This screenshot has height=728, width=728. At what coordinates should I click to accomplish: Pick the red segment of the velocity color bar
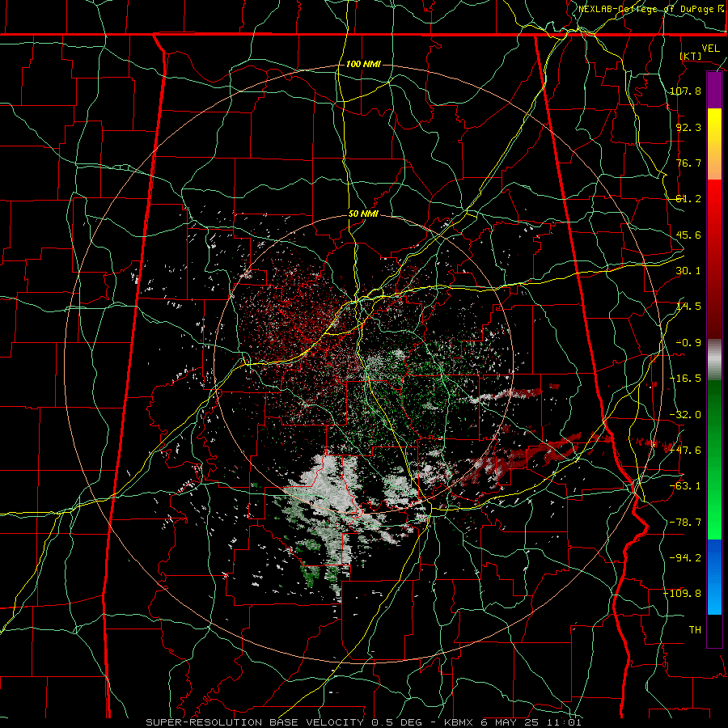[x=714, y=259]
